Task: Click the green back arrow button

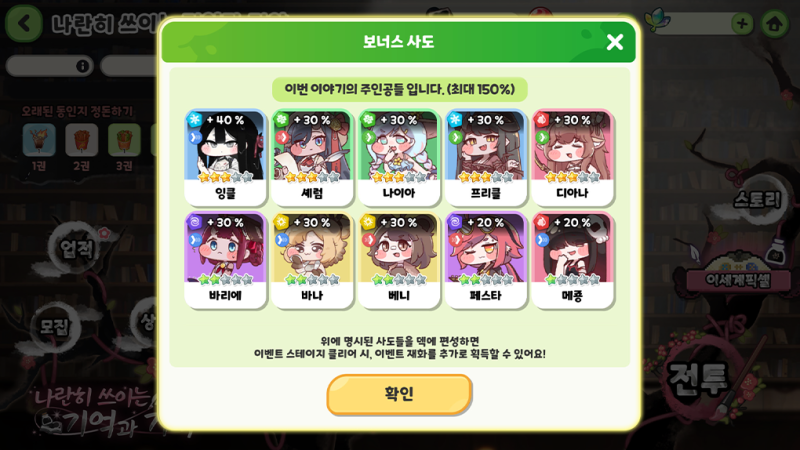Action: click(23, 23)
